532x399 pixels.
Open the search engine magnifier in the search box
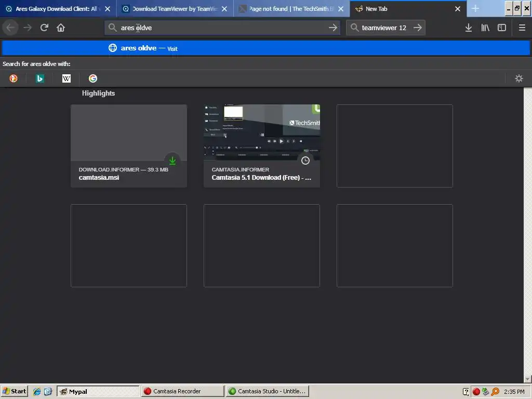pos(354,28)
